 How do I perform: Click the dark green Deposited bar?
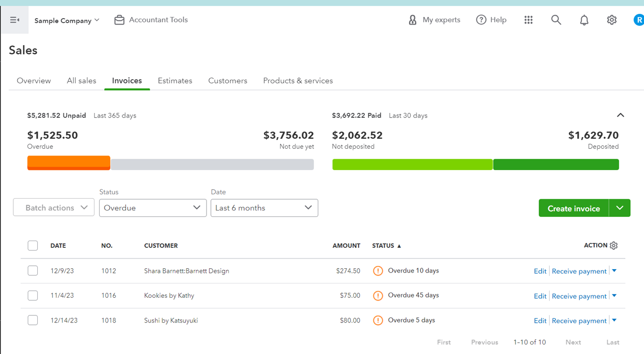556,164
